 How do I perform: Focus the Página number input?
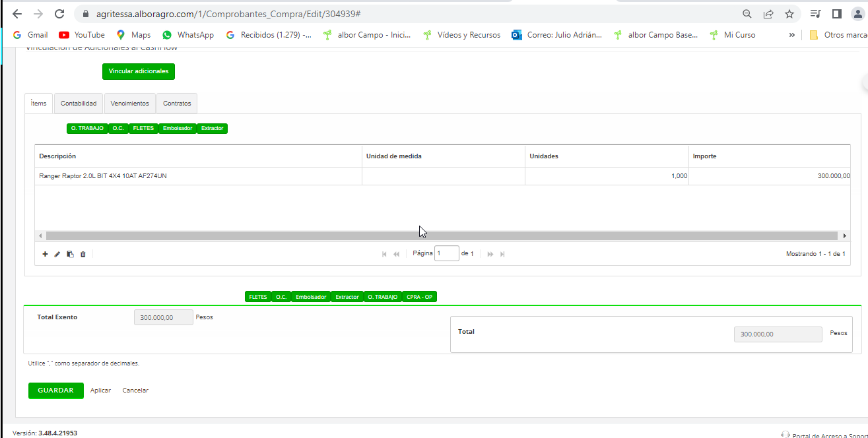point(447,253)
